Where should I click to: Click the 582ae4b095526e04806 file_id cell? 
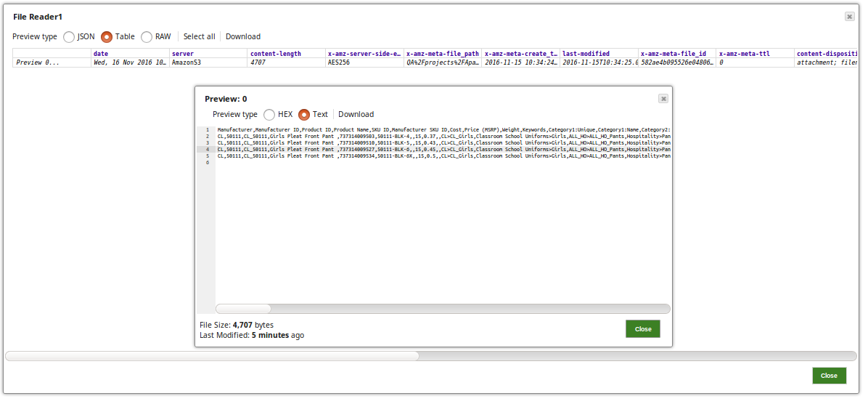coord(677,62)
